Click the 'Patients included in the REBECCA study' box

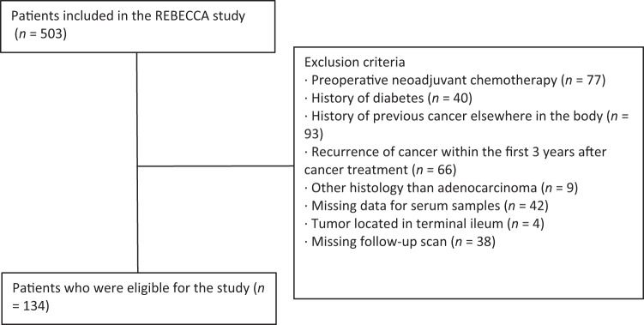[x=137, y=27]
